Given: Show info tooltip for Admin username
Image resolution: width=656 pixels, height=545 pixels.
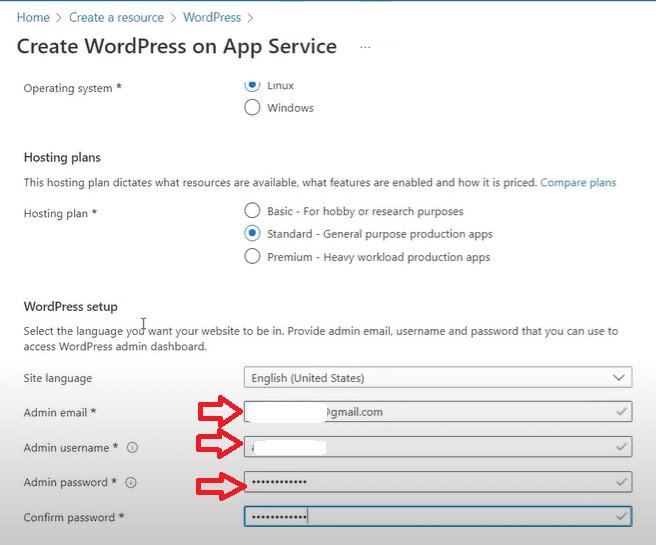Looking at the screenshot, I should (132, 448).
